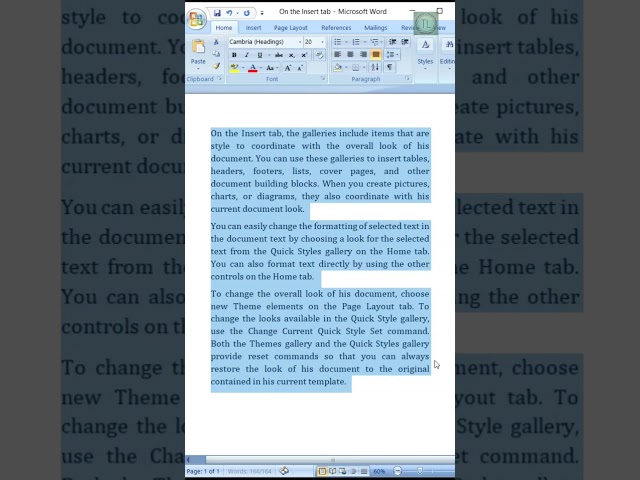This screenshot has width=640, height=480.
Task: Switch to Full Screen Reading view
Action: click(x=333, y=471)
